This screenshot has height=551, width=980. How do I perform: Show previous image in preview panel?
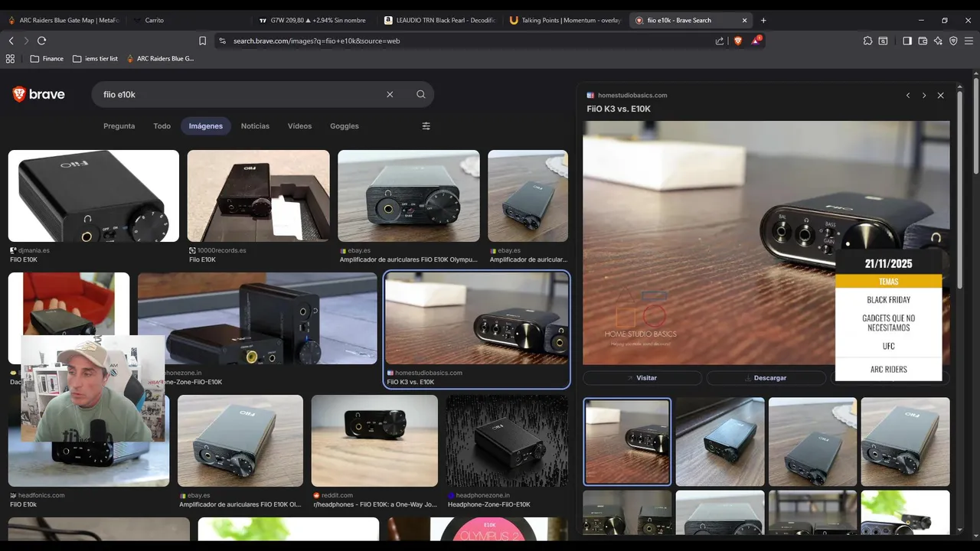(908, 96)
